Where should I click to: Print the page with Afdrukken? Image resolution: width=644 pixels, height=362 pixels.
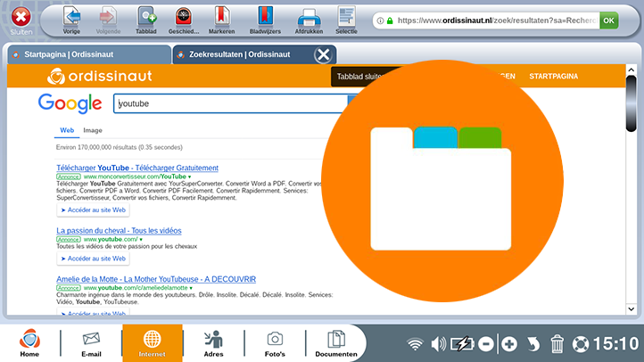tap(309, 21)
